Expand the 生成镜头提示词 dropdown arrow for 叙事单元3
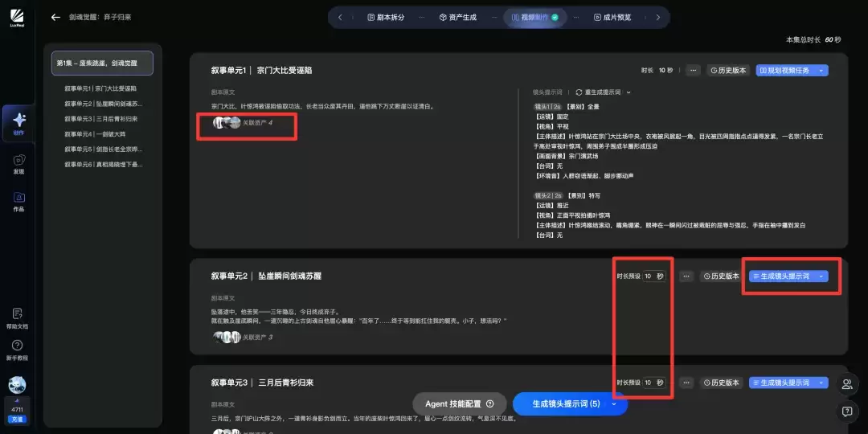 pyautogui.click(x=821, y=383)
